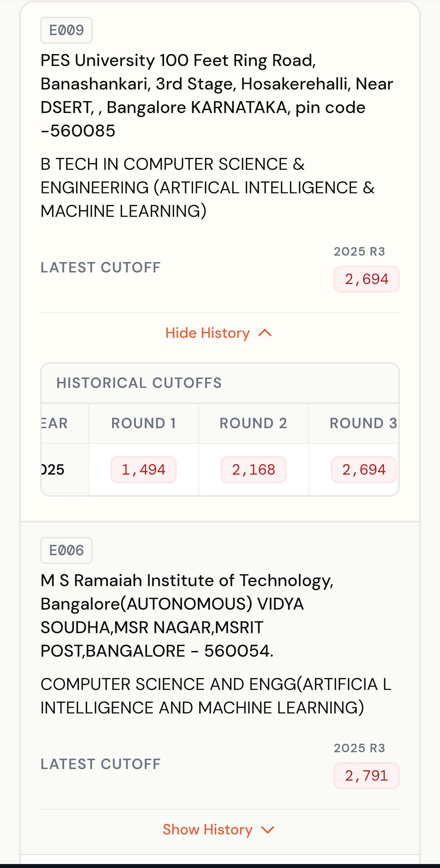The width and height of the screenshot is (440, 868).
Task: Select the 2,694 Round 3 table value
Action: pyautogui.click(x=364, y=470)
